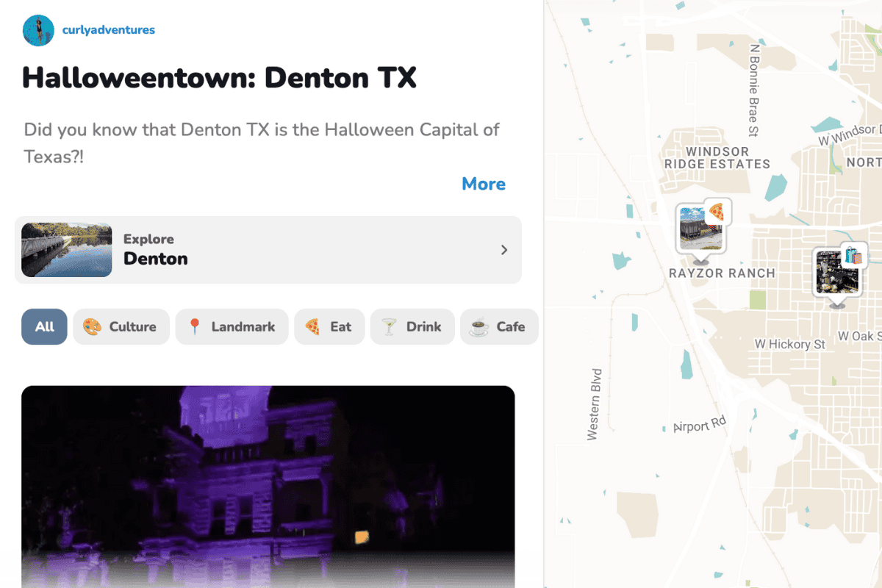Click the cocktail glass icon on Drink filter

[388, 327]
